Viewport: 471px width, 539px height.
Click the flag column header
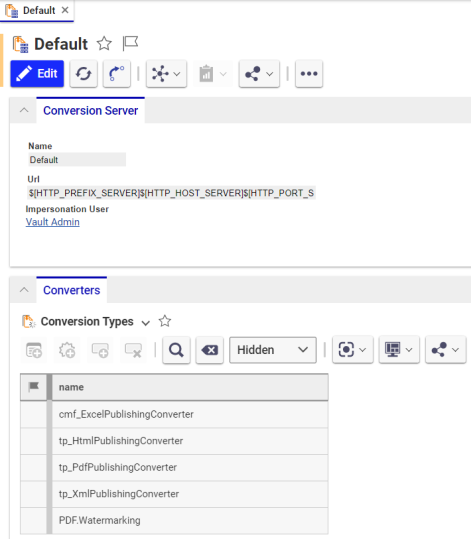(34, 387)
